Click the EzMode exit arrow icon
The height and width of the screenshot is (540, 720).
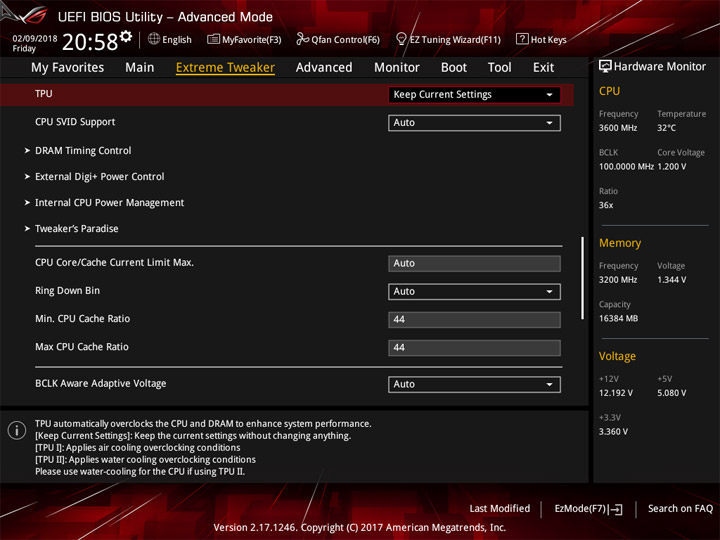coord(616,509)
